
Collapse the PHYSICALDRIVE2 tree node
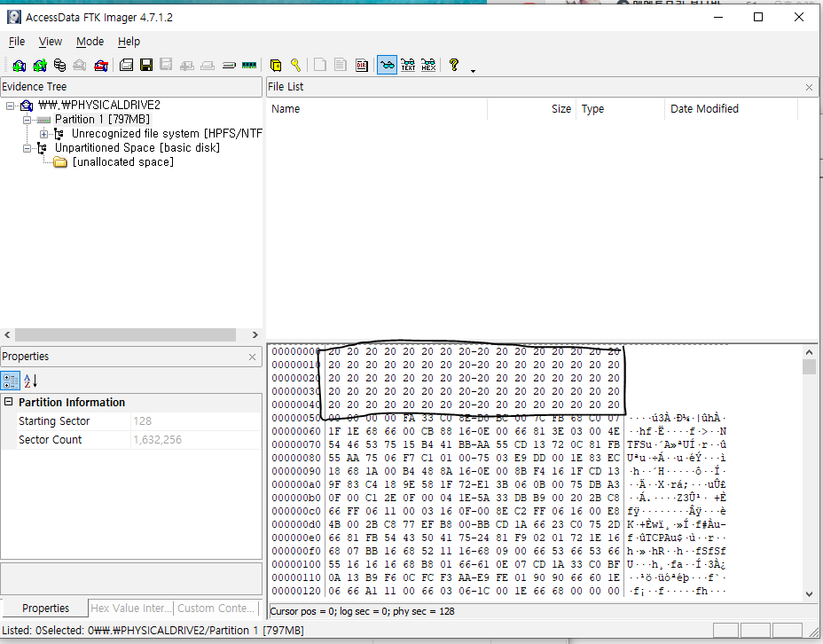tap(10, 106)
